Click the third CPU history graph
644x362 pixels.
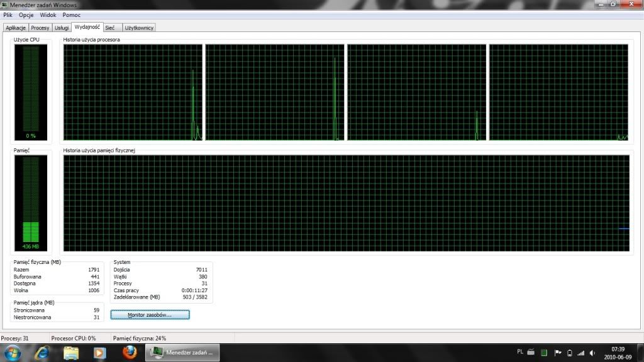416,92
